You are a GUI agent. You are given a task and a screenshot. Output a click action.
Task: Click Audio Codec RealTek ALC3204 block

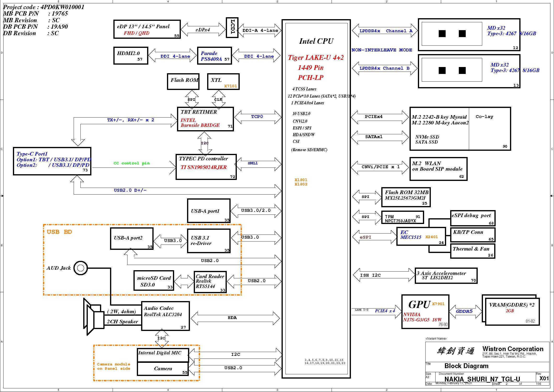(166, 316)
